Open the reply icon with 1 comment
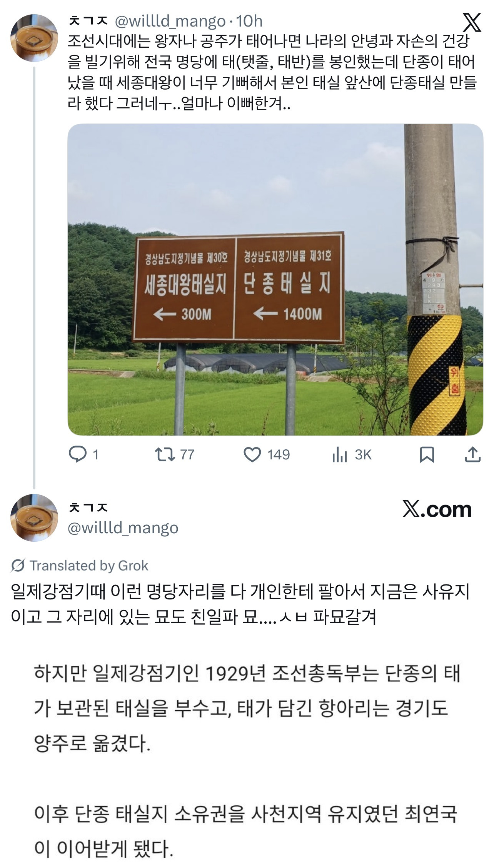The width and height of the screenshot is (494, 868). click(x=78, y=454)
